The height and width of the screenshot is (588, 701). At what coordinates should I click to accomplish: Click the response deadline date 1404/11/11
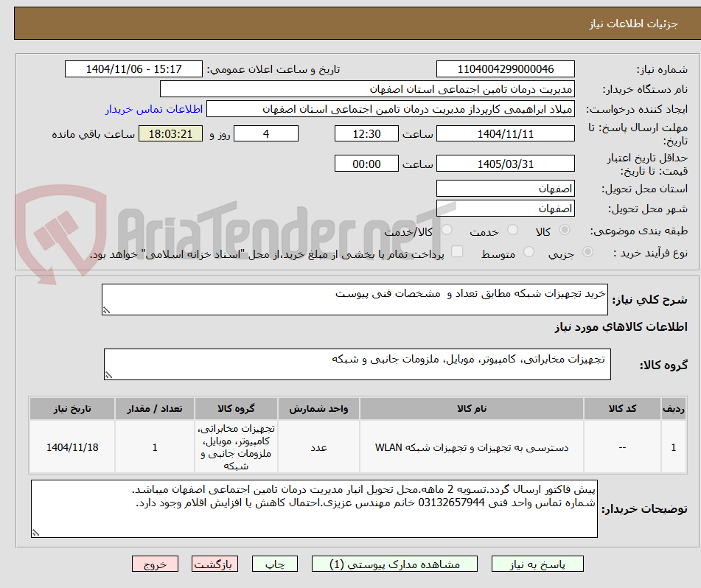(505, 133)
